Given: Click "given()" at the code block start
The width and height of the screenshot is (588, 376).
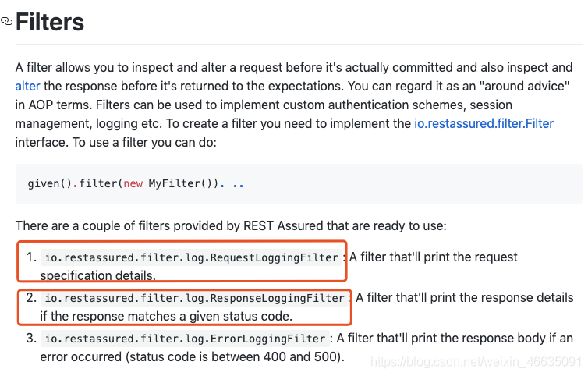Looking at the screenshot, I should [51, 184].
